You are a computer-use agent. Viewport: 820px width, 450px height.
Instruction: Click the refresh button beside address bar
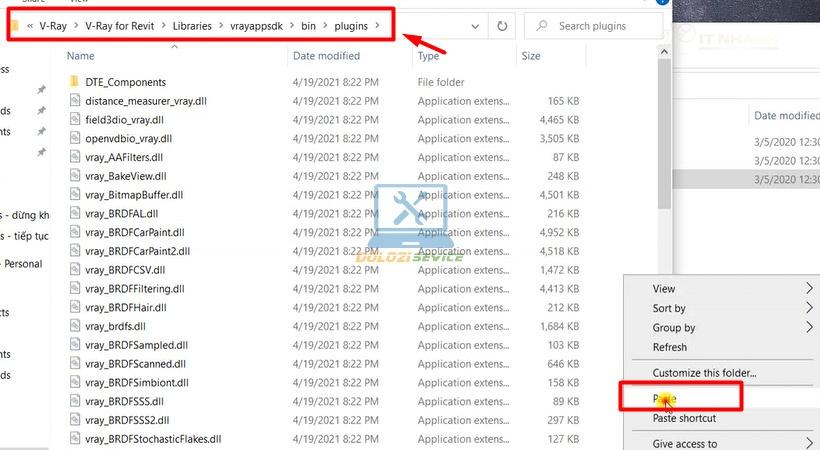(x=502, y=26)
